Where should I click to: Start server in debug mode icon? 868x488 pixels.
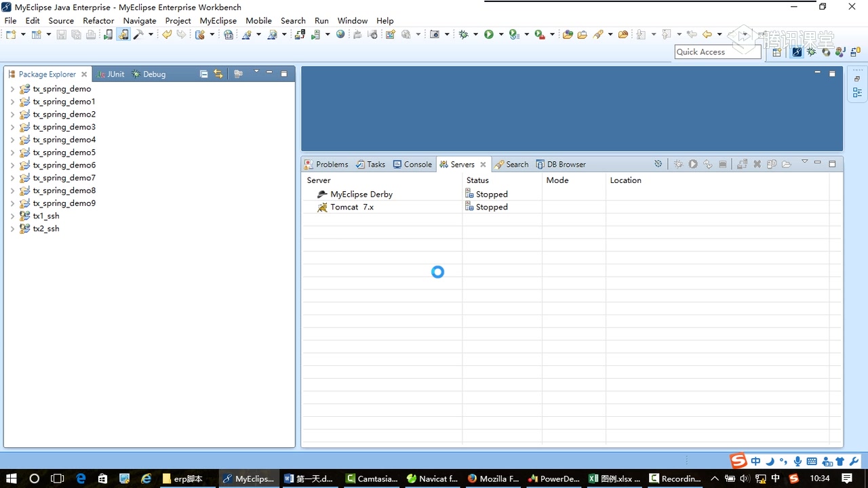678,164
